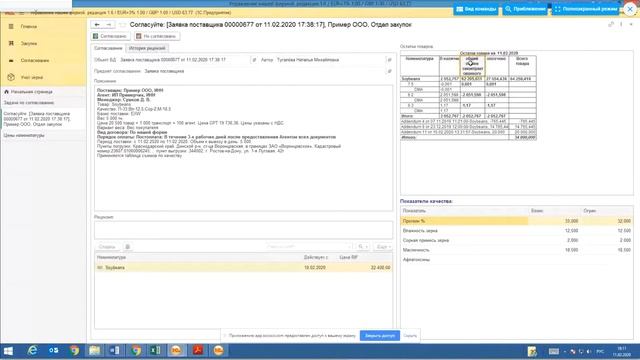
Task: Click the taskbar clock
Action: pyautogui.click(x=622, y=351)
